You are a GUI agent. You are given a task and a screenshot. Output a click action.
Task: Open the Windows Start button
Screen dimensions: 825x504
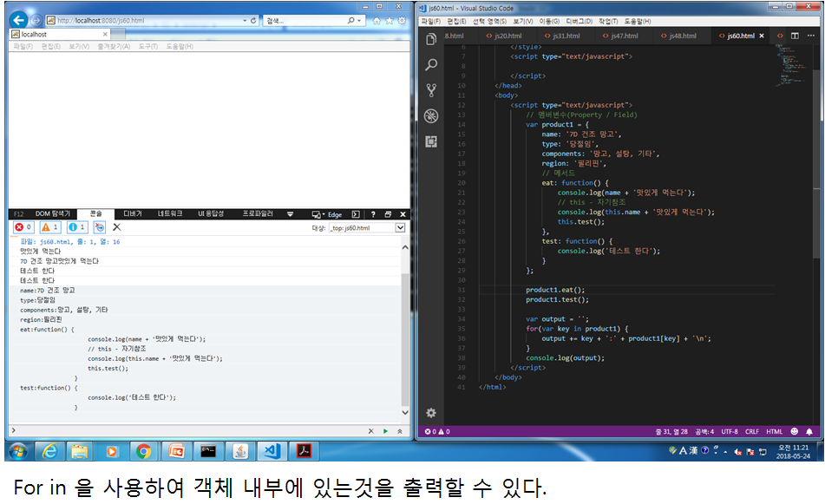click(x=18, y=451)
